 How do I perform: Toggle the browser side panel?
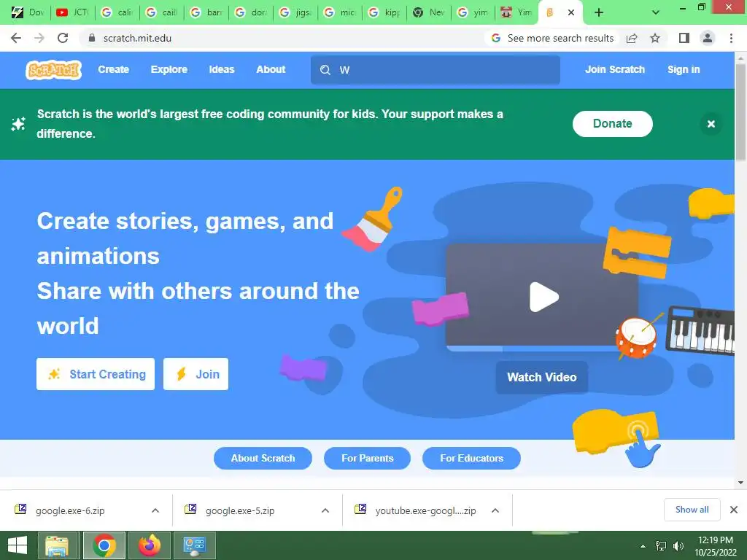pyautogui.click(x=684, y=38)
